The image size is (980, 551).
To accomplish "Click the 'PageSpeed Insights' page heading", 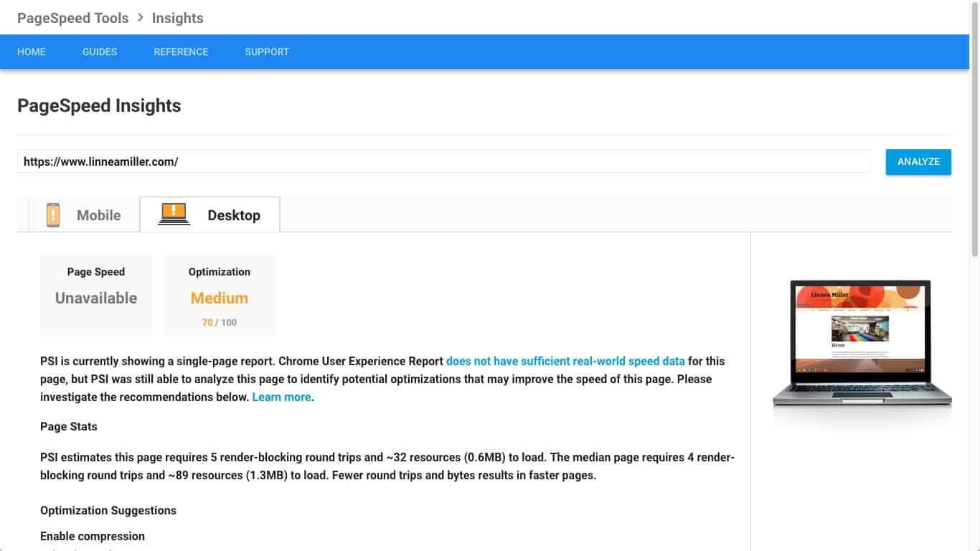I will (99, 105).
